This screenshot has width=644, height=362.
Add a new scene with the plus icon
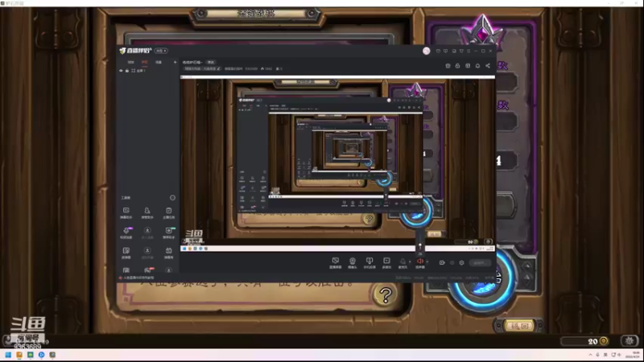pyautogui.click(x=175, y=62)
